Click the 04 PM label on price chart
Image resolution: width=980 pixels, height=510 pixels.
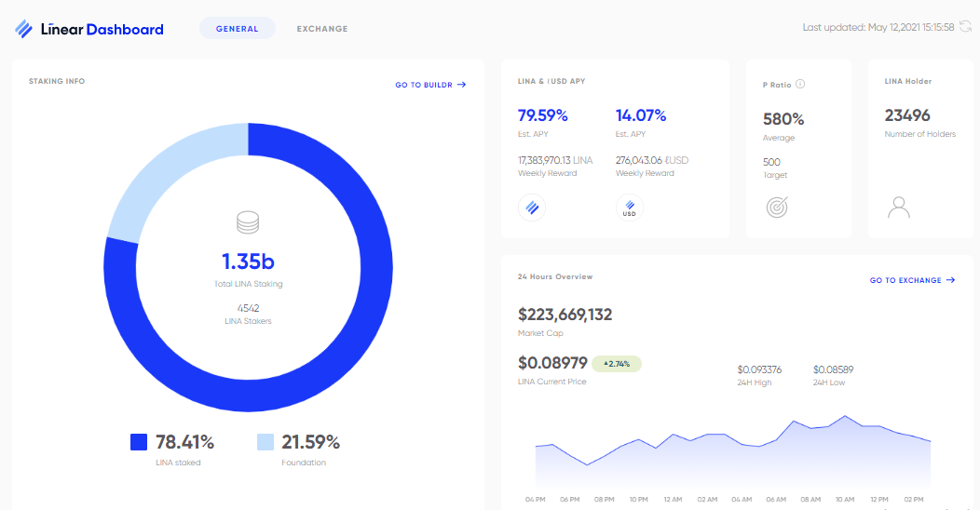535,500
